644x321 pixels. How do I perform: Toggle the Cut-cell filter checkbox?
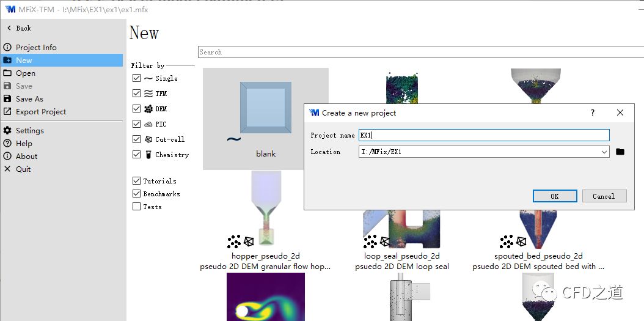137,139
